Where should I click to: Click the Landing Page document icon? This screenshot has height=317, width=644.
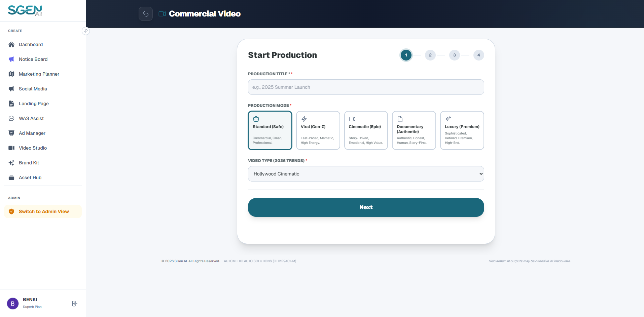click(x=11, y=104)
